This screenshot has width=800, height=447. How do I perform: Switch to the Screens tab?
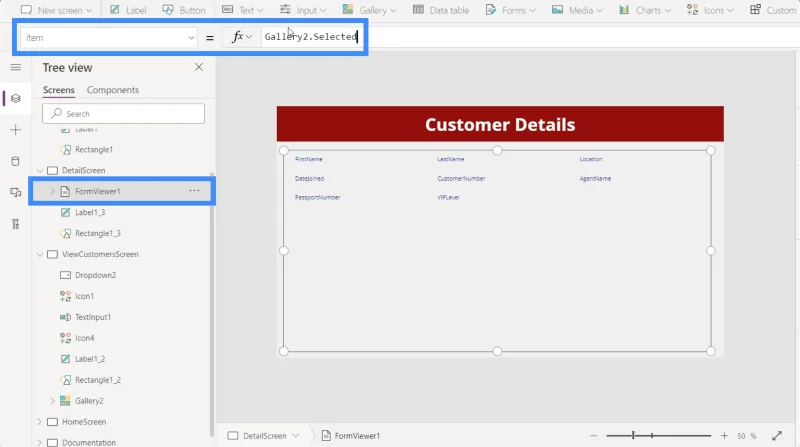point(59,90)
